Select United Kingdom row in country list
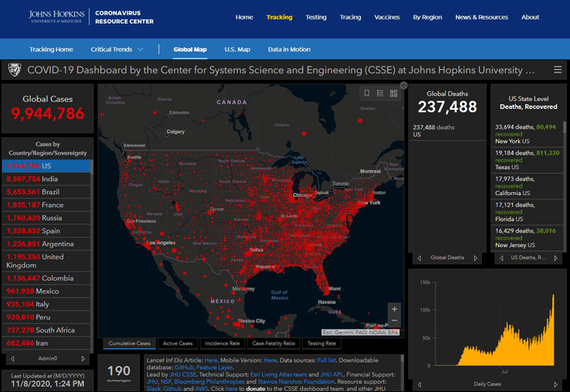 46,261
